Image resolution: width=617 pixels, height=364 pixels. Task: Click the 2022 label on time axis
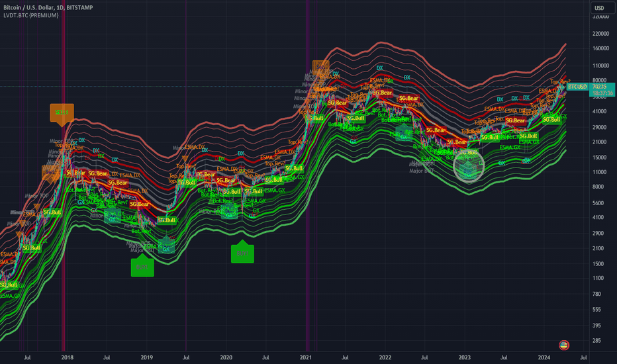coord(385,357)
